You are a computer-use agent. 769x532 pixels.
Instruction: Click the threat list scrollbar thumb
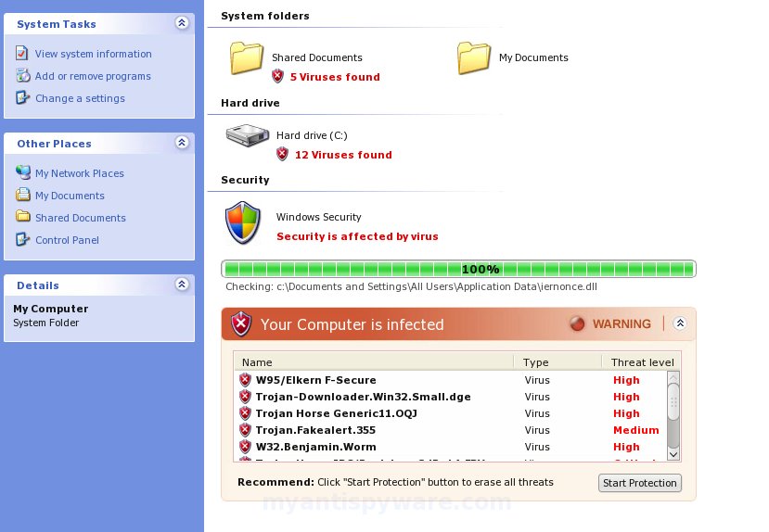click(673, 402)
